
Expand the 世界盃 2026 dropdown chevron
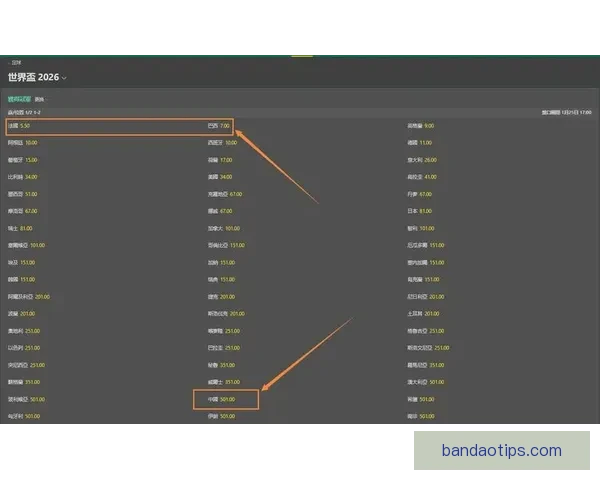(64, 78)
